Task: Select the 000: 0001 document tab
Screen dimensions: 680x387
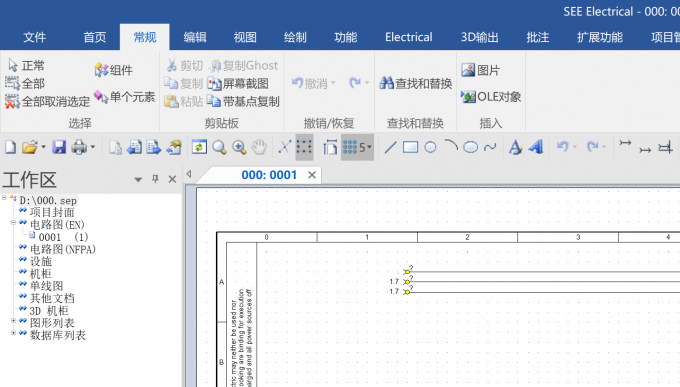Action: pos(269,175)
